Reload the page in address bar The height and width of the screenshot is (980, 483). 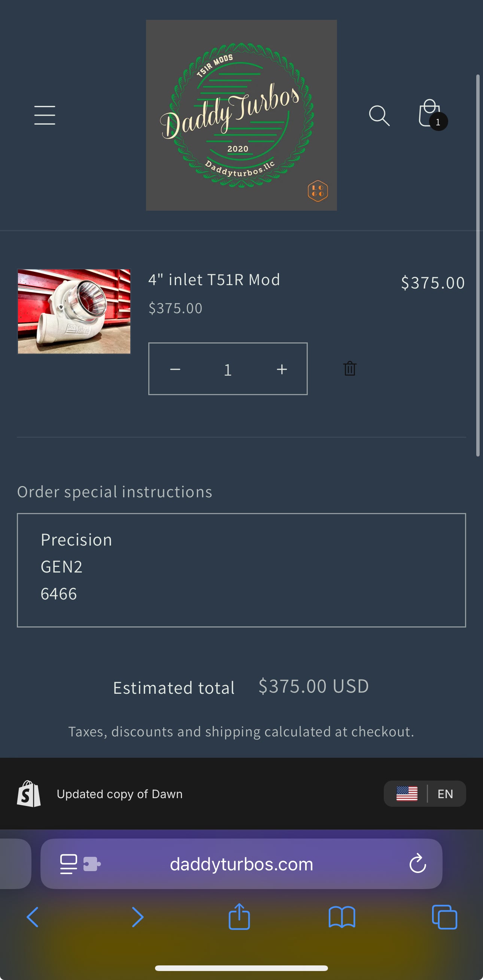tap(417, 864)
